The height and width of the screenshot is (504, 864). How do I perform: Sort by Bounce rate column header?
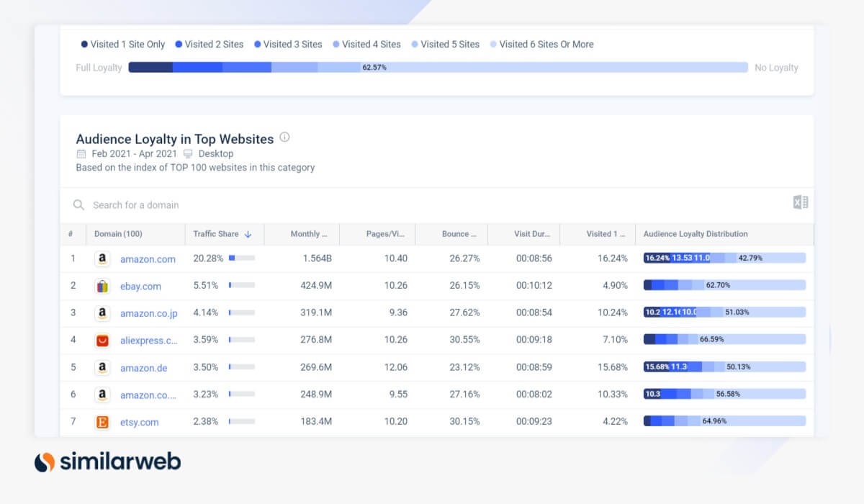pos(459,234)
